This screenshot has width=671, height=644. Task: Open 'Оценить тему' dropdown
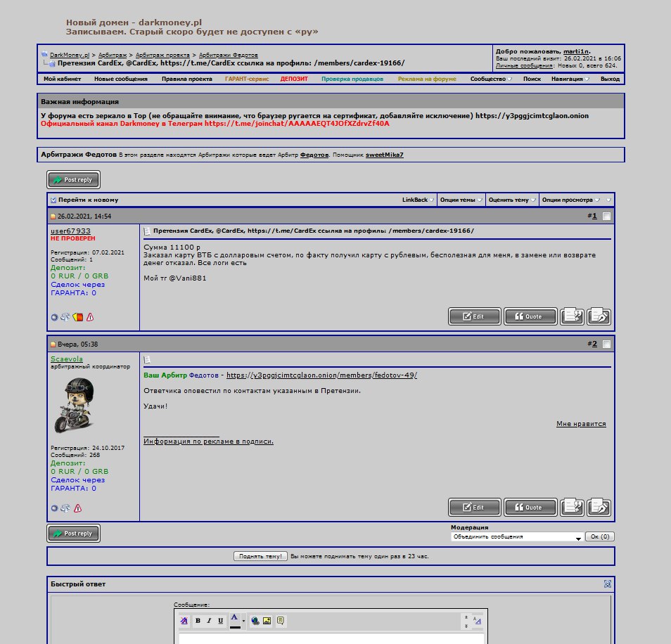coord(512,200)
